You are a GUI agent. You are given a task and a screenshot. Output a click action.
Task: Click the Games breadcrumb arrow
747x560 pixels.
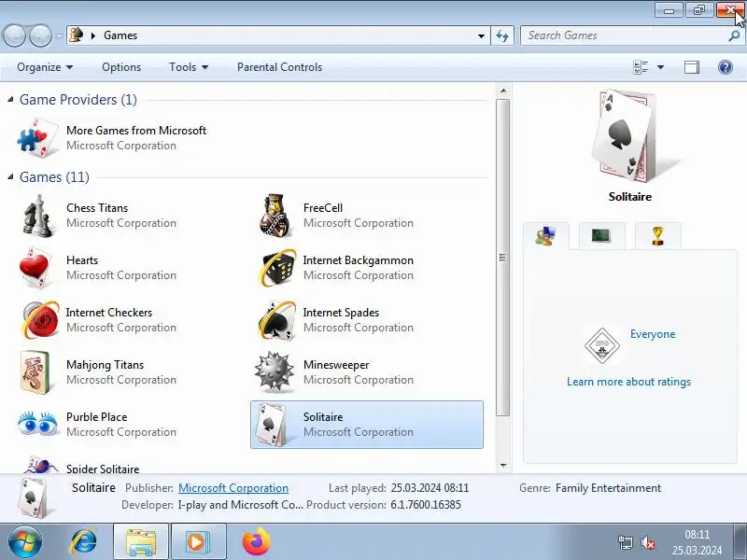point(93,35)
